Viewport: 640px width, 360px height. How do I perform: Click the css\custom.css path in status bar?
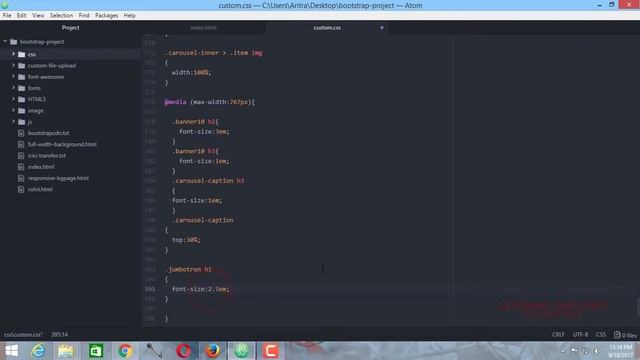click(23, 335)
